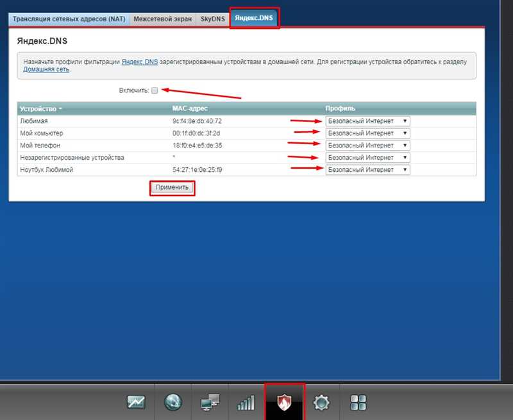Open profile dropdown for Любимая
Viewport: 513px width, 420px height.
click(x=367, y=121)
